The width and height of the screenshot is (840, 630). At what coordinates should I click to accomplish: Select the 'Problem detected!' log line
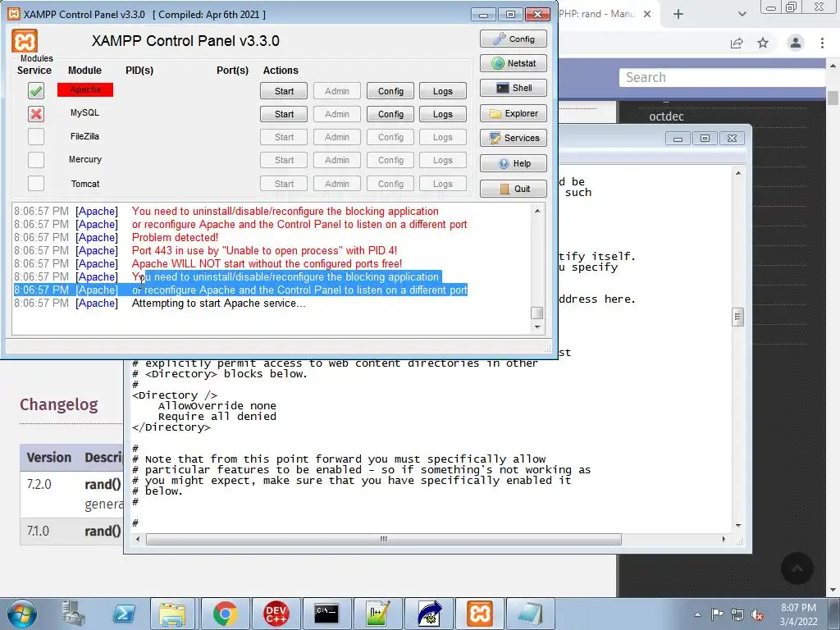tap(176, 237)
